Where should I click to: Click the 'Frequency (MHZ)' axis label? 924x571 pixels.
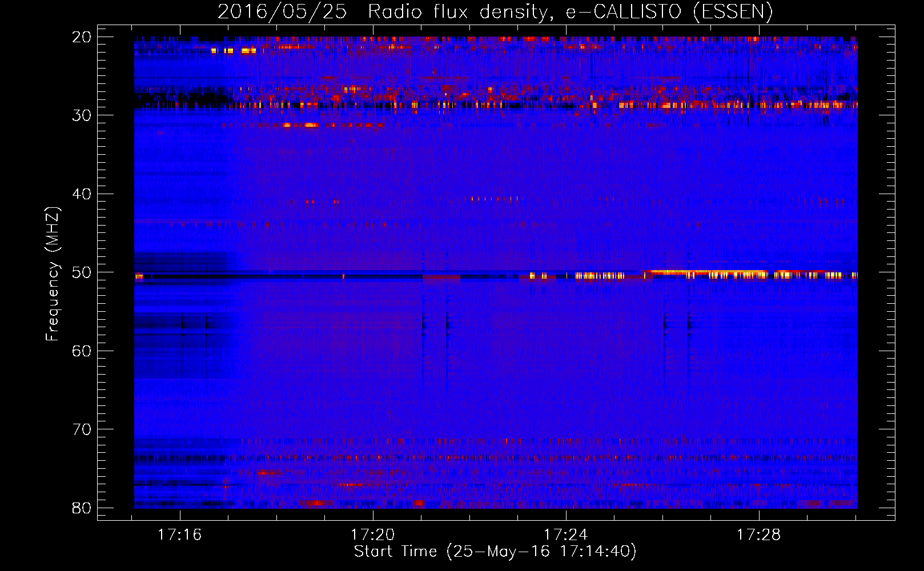click(53, 274)
